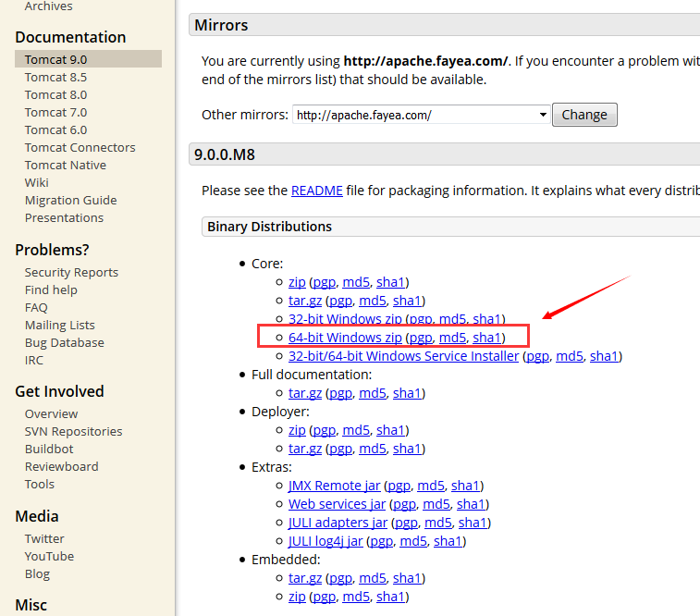
Task: Click the Change mirror button
Action: click(x=584, y=116)
